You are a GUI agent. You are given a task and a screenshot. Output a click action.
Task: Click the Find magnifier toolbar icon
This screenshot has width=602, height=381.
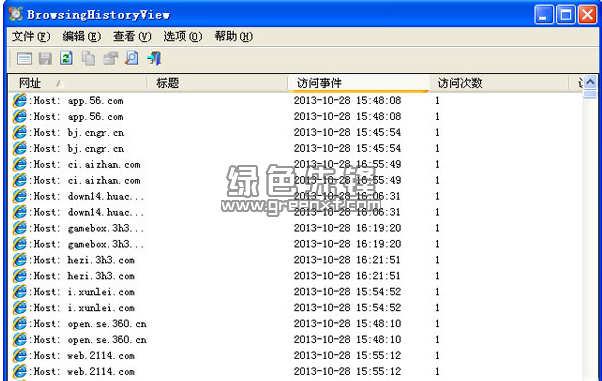pos(132,58)
